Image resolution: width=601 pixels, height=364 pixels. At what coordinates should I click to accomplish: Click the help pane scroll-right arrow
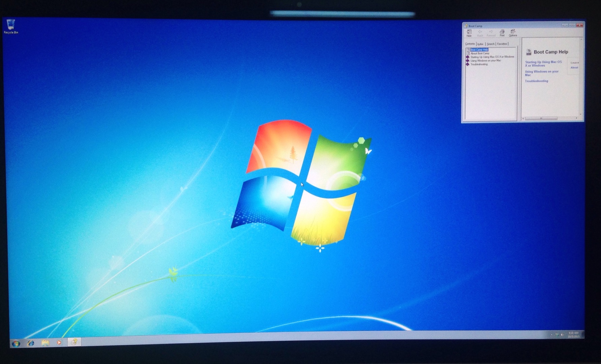pos(576,118)
